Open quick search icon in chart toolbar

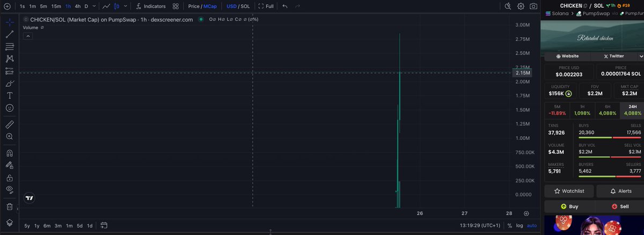(x=508, y=6)
